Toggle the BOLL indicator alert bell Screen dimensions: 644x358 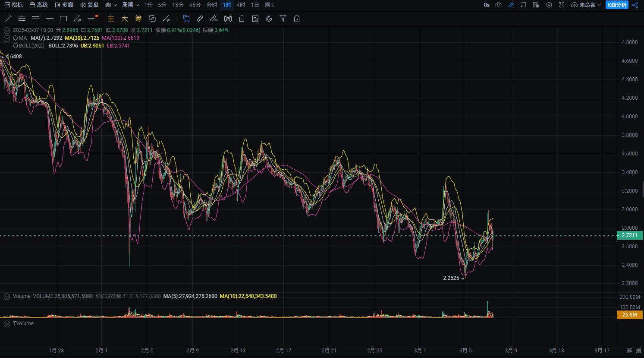coord(16,46)
